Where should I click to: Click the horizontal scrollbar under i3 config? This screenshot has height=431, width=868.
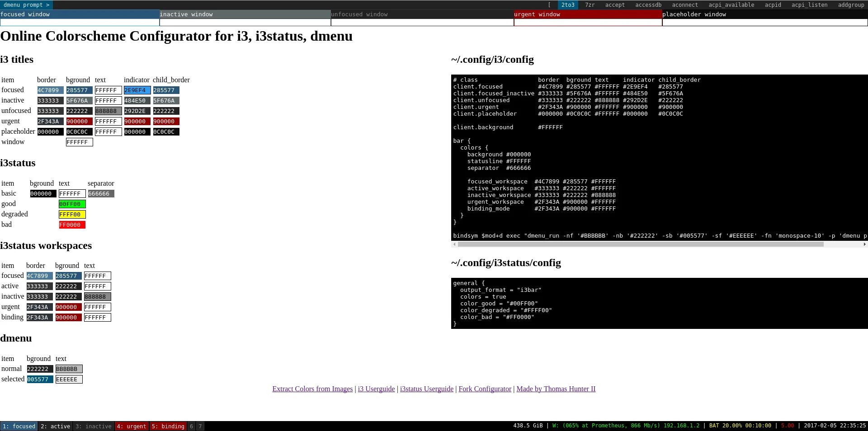pyautogui.click(x=641, y=244)
